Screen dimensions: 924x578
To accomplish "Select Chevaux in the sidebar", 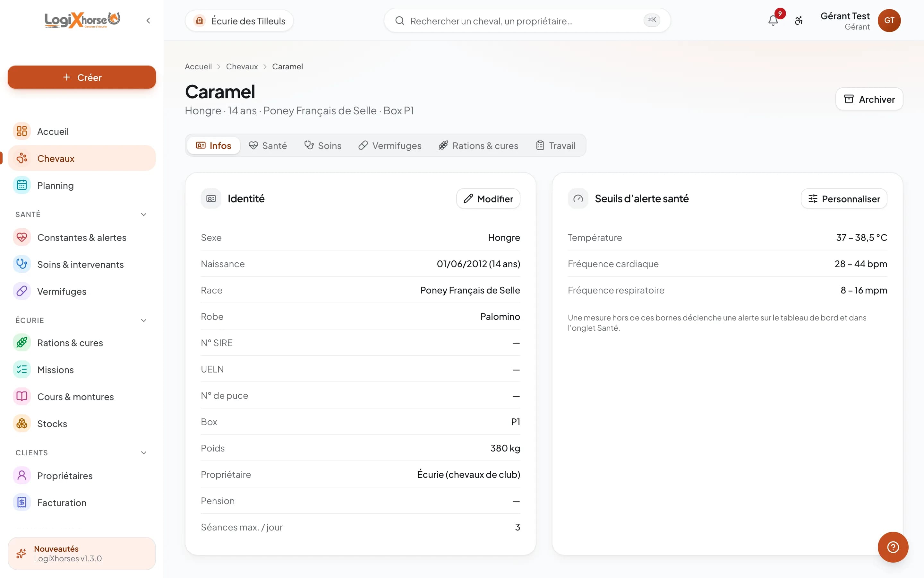I will click(82, 158).
